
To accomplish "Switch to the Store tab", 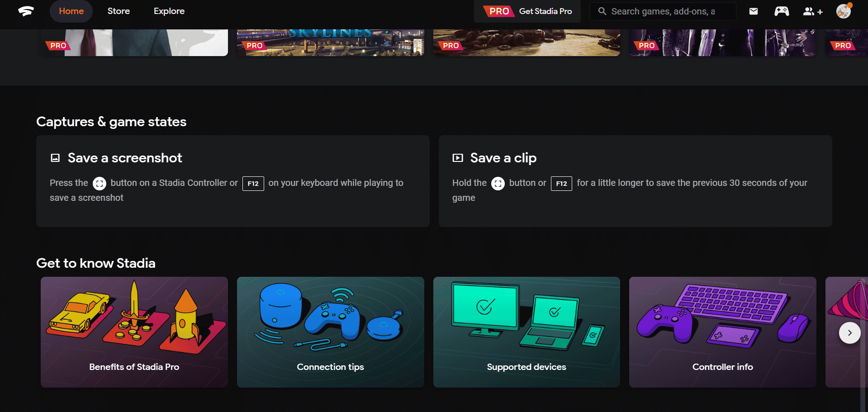I will [x=119, y=11].
